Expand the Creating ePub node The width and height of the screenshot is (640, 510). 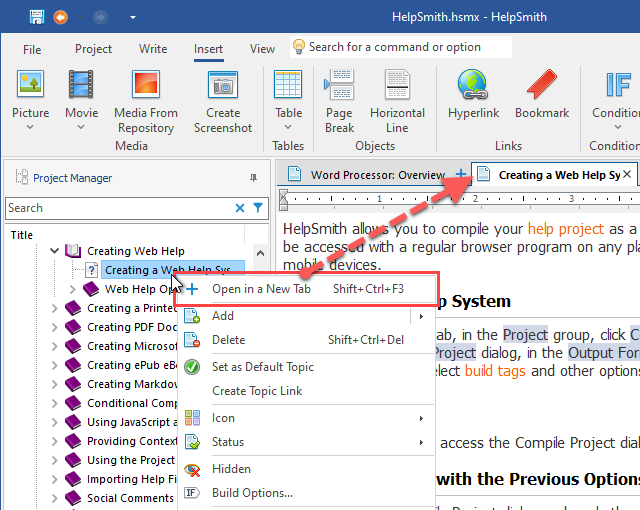54,365
